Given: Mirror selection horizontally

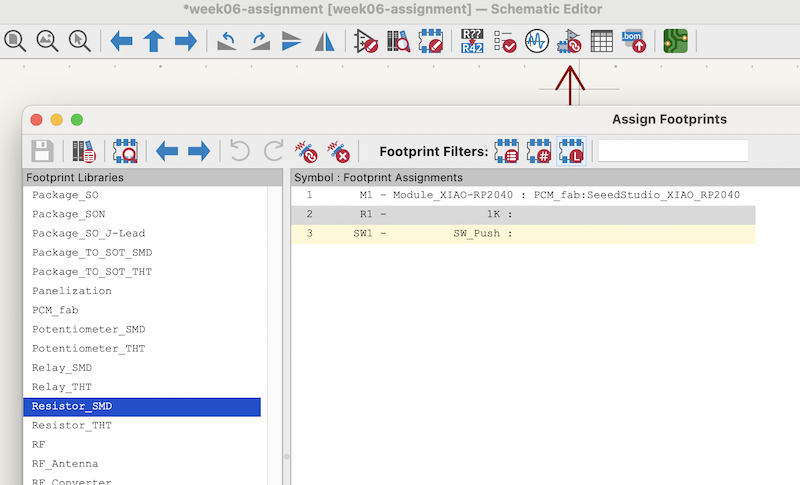Looking at the screenshot, I should click(324, 41).
